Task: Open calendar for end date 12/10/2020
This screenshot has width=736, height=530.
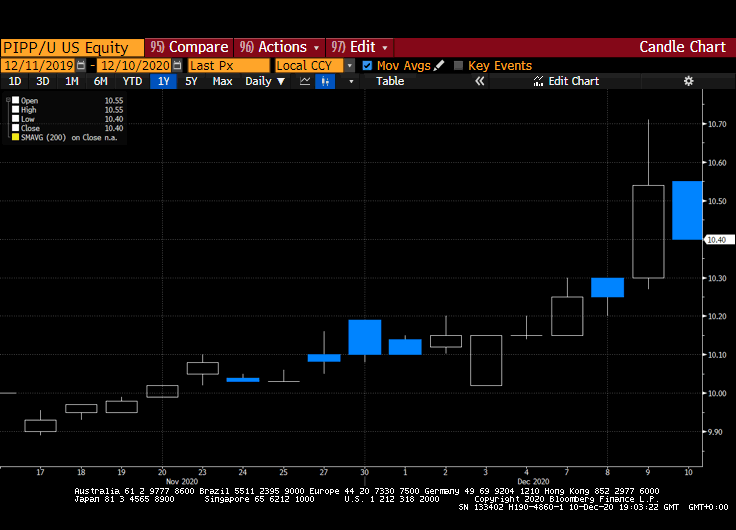Action: pyautogui.click(x=179, y=65)
